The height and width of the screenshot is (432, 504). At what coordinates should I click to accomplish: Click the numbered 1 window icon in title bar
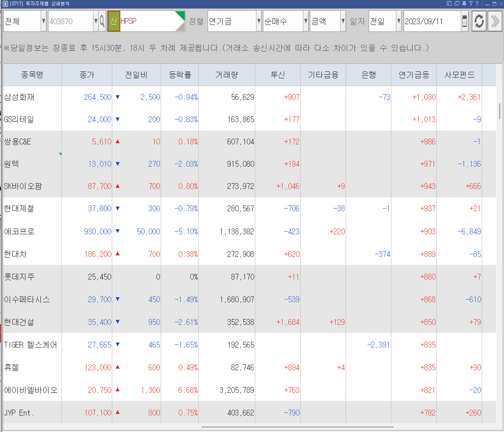click(x=5, y=3)
